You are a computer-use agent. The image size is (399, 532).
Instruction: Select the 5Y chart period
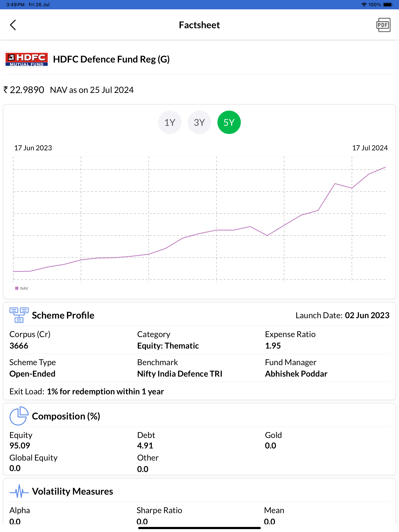pyautogui.click(x=229, y=122)
